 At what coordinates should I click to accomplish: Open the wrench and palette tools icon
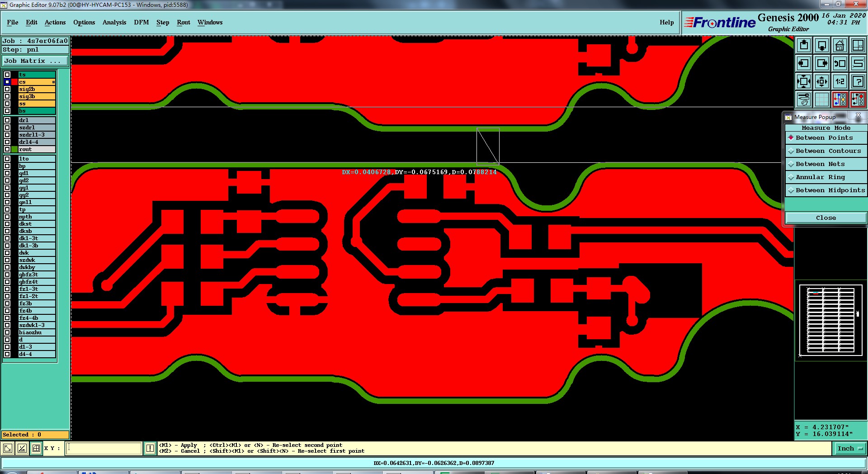click(x=804, y=100)
